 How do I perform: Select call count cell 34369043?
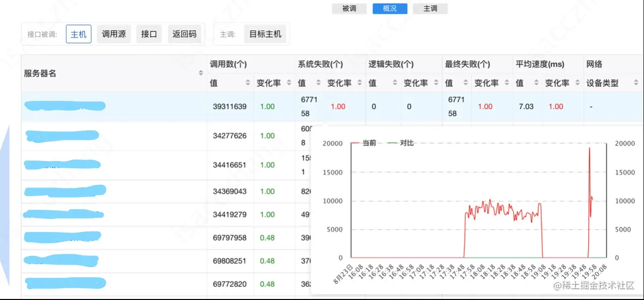[230, 192]
